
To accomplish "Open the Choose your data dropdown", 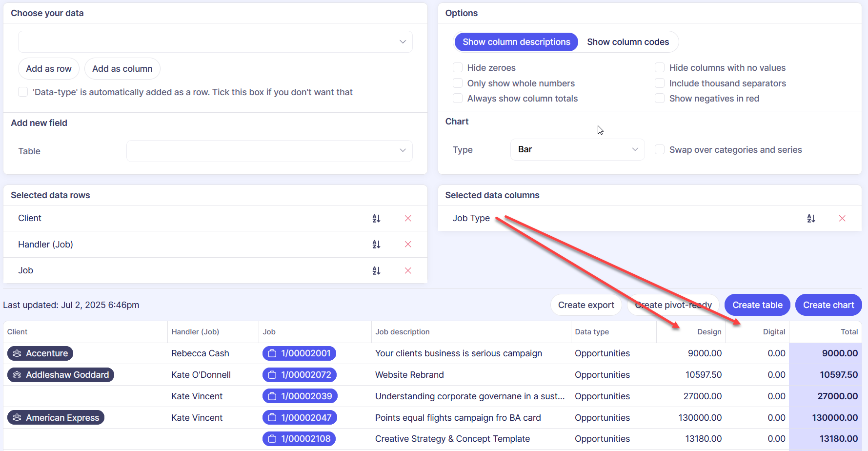I will [x=215, y=42].
